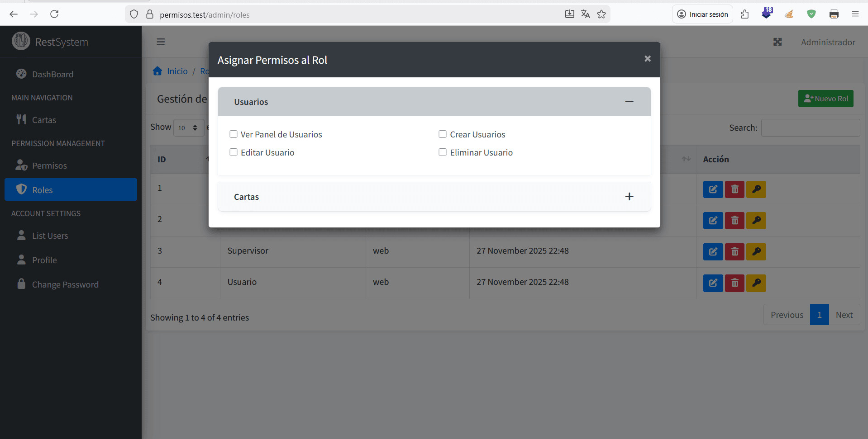868x439 pixels.
Task: Click in the Search input field
Action: click(x=810, y=128)
